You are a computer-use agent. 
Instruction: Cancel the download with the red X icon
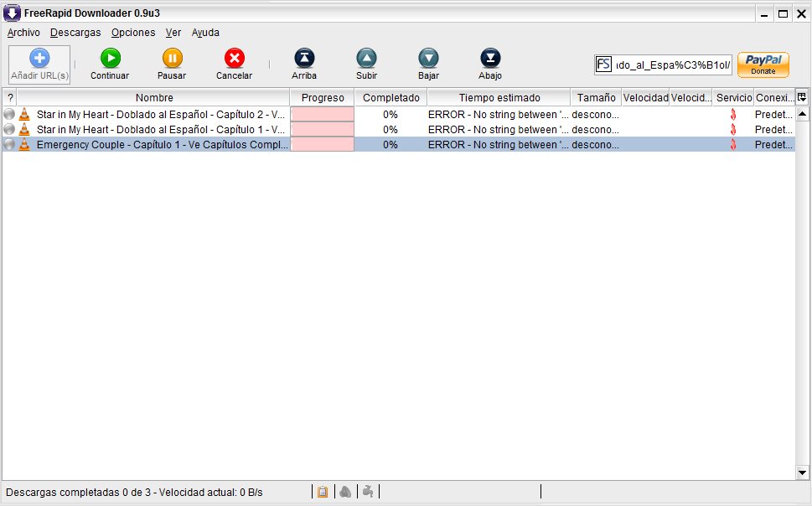[235, 58]
